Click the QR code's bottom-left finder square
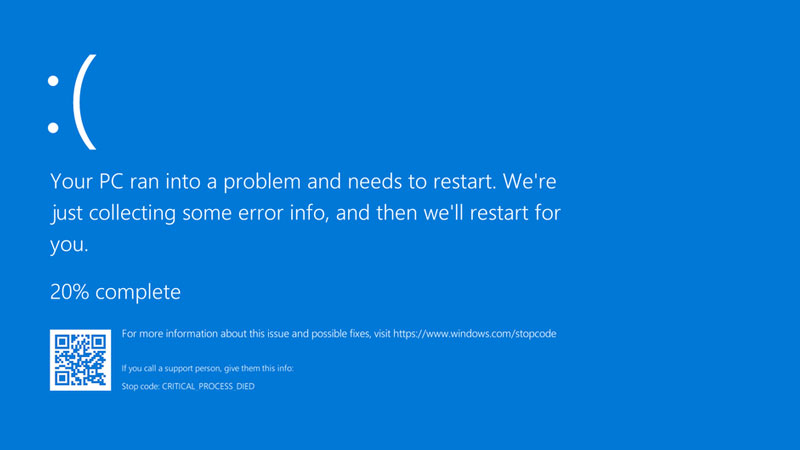 coord(62,378)
